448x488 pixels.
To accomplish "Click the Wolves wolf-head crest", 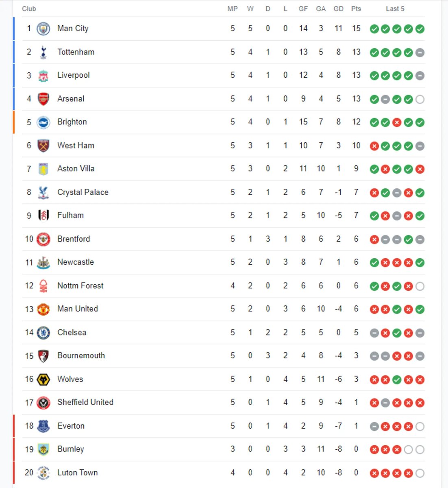I will [43, 379].
